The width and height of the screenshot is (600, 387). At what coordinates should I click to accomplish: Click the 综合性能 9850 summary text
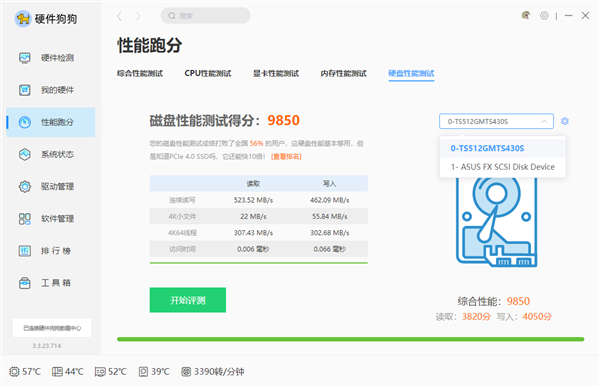pos(494,301)
